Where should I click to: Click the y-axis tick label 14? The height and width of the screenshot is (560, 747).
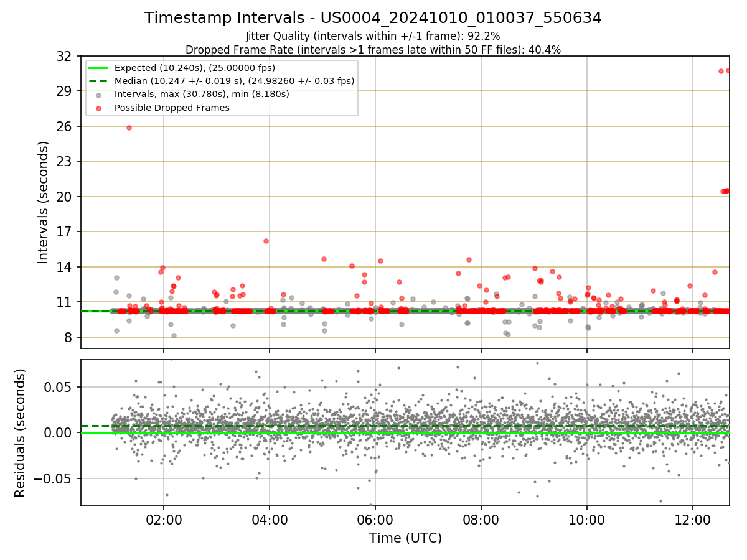pyautogui.click(x=64, y=267)
